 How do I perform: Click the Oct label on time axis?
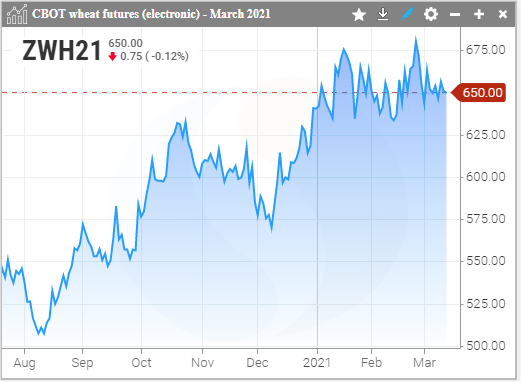click(141, 363)
